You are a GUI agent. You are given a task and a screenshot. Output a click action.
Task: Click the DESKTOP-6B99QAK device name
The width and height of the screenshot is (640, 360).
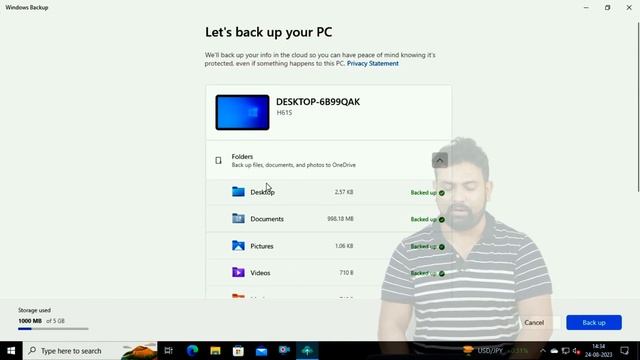[x=318, y=102]
